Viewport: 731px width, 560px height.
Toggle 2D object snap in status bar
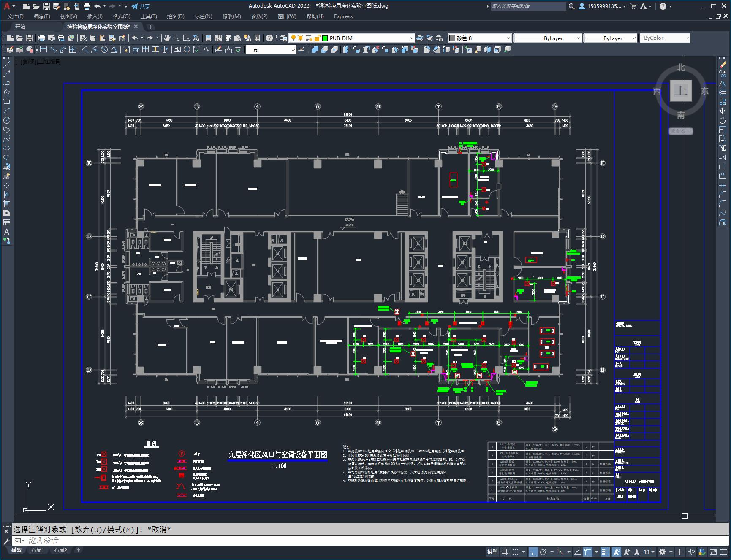tap(588, 552)
